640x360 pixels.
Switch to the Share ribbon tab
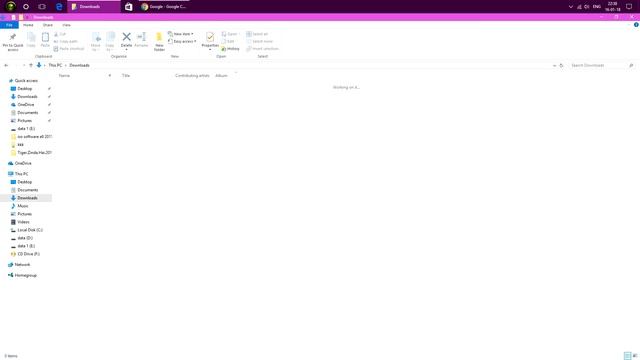click(48, 25)
